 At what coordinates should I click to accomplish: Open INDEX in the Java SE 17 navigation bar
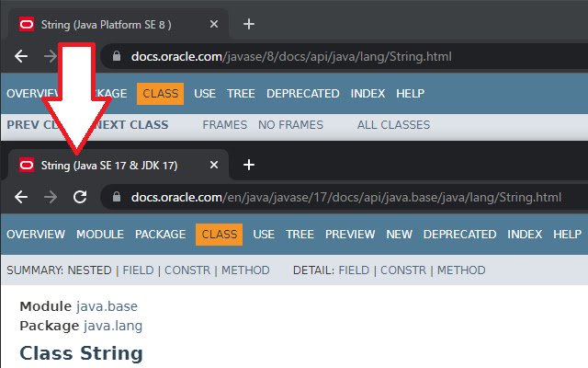(525, 235)
